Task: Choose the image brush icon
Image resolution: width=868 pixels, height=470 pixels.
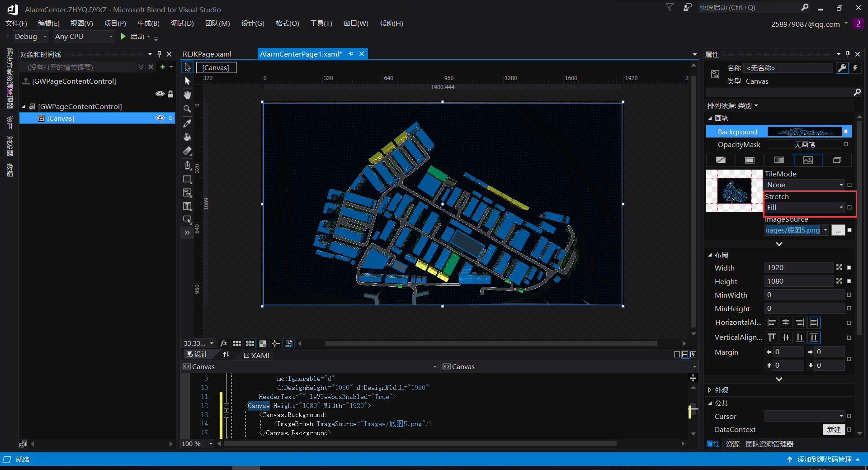Action: (x=807, y=160)
